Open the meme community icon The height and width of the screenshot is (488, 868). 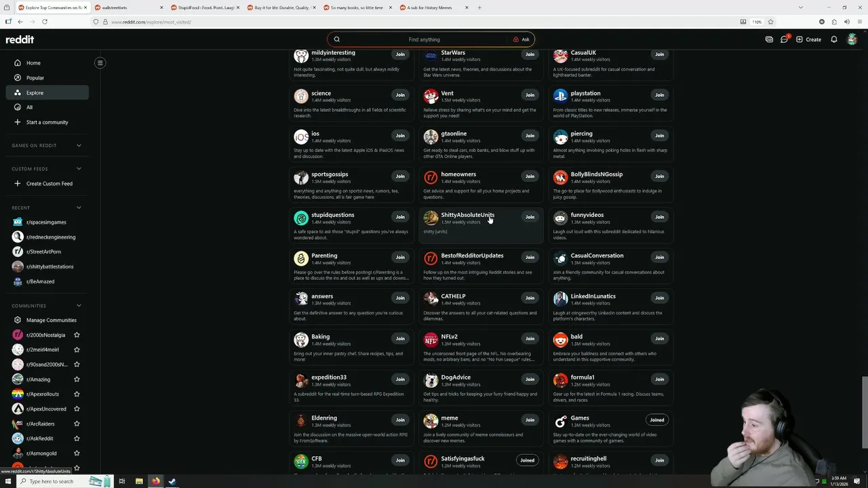pyautogui.click(x=431, y=421)
